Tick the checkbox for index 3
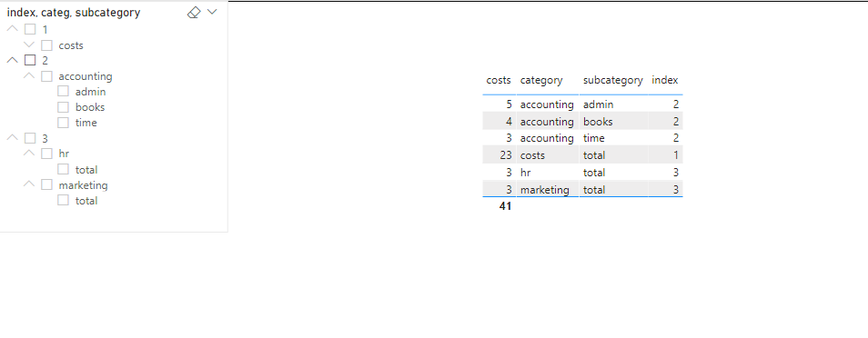The height and width of the screenshot is (338, 868). pos(30,138)
